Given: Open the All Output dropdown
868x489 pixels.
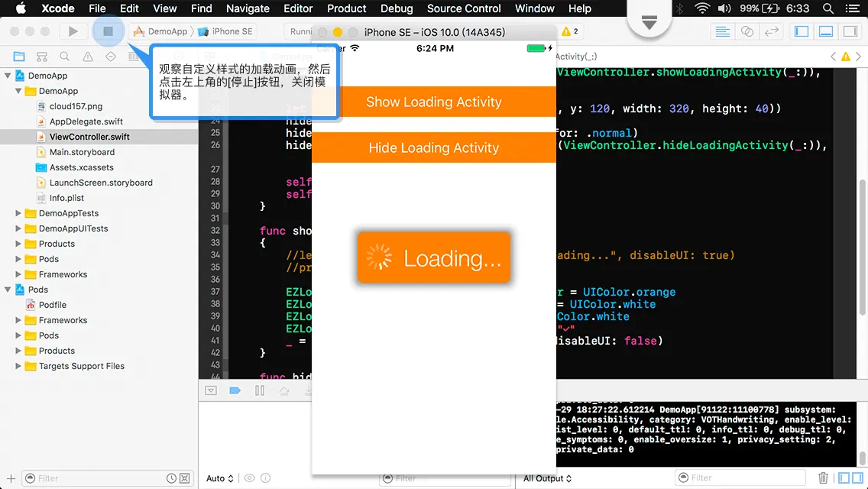Looking at the screenshot, I should click(x=548, y=478).
